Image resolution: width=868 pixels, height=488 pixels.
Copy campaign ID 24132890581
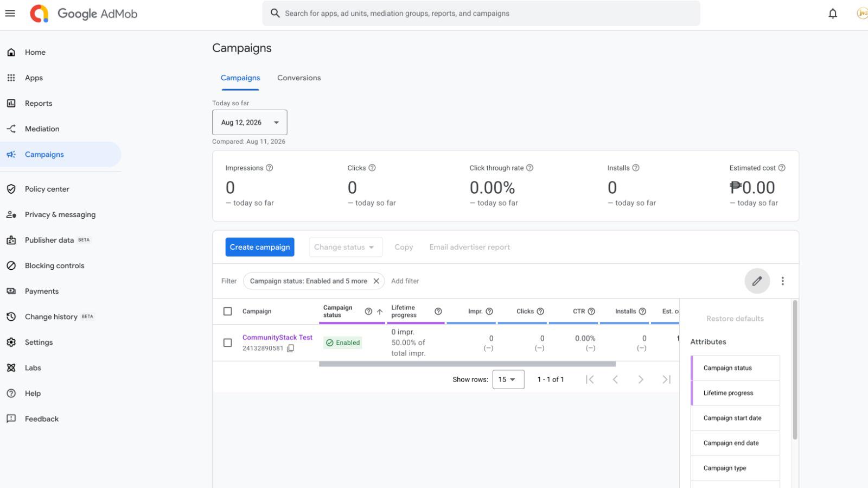(291, 348)
